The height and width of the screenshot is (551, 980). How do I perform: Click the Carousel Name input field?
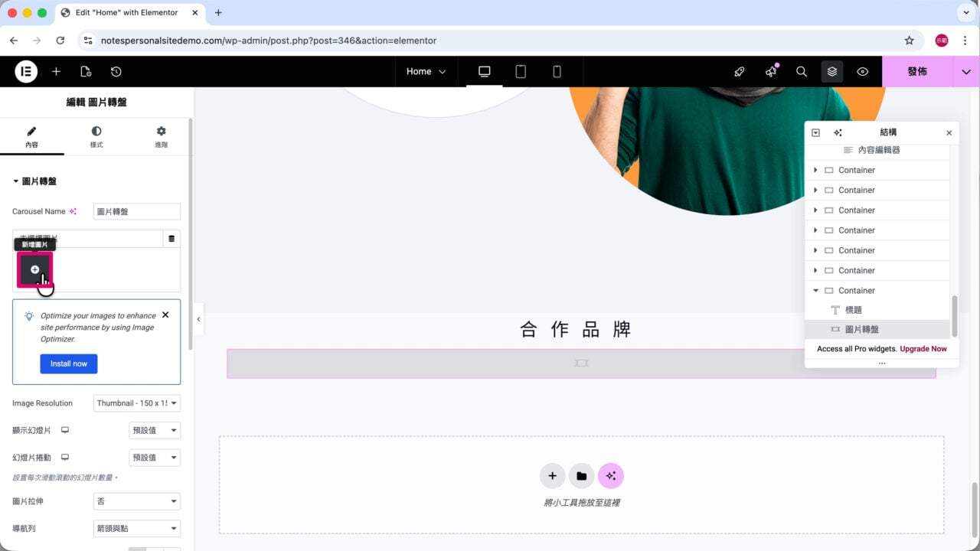137,211
